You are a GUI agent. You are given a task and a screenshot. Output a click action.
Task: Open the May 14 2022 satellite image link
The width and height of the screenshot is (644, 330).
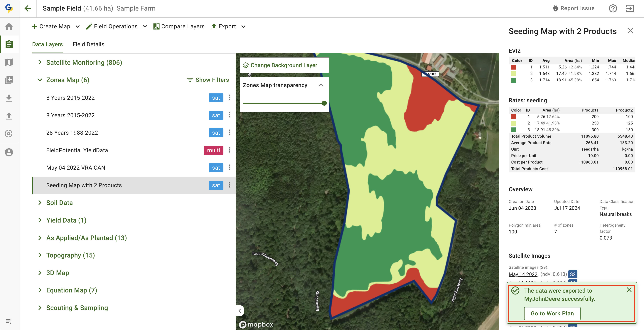(x=523, y=274)
